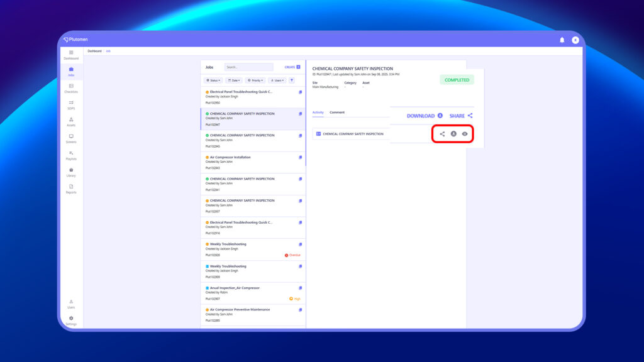644x362 pixels.
Task: Open the SOPS sidebar item
Action: [x=71, y=106]
